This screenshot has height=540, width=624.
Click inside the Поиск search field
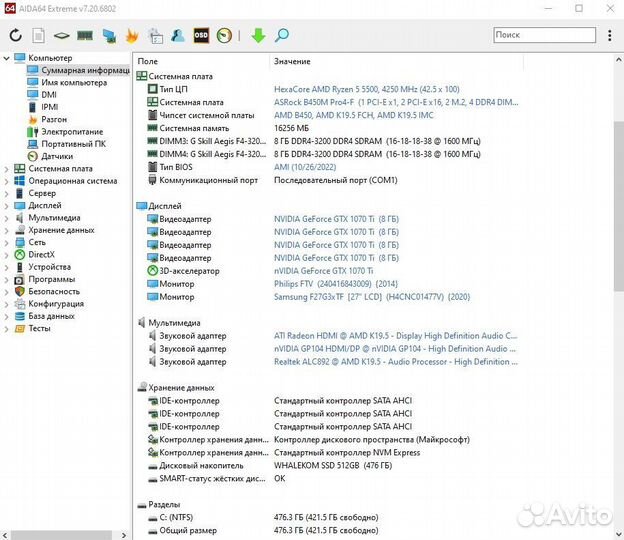click(544, 35)
